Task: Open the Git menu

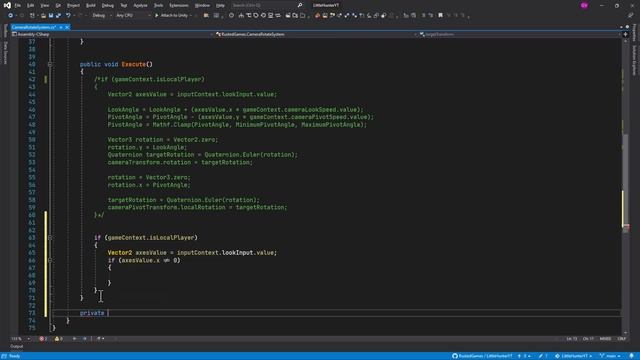Action: click(58, 5)
